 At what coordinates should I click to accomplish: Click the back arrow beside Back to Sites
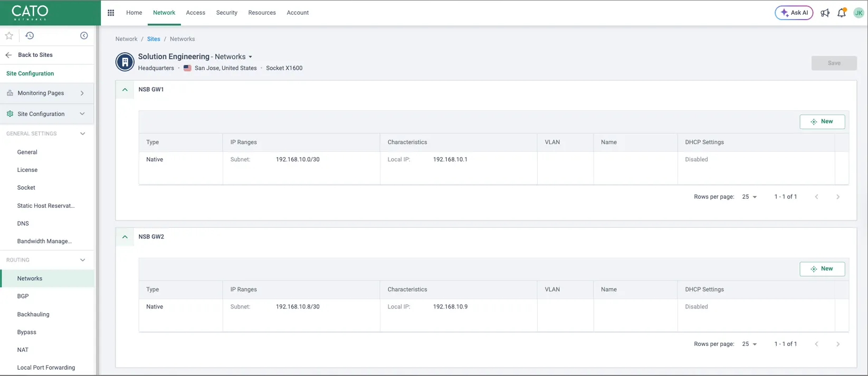[8, 55]
